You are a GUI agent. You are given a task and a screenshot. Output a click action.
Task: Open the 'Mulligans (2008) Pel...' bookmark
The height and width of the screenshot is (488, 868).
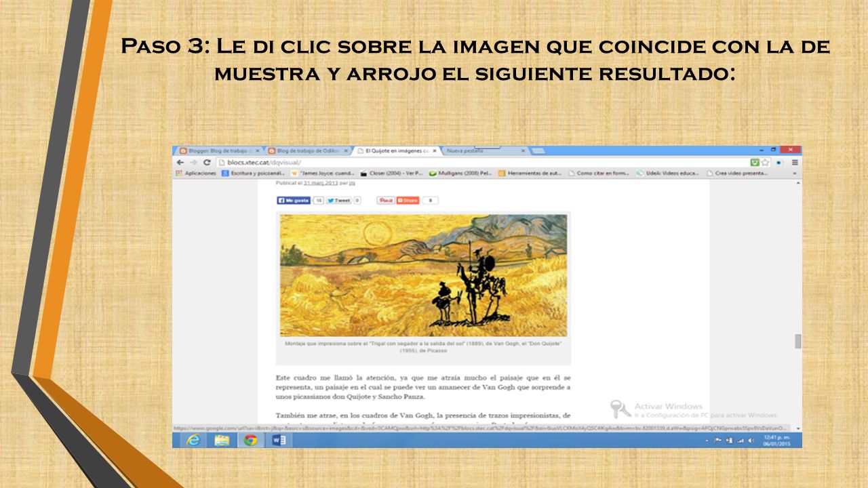click(x=461, y=173)
